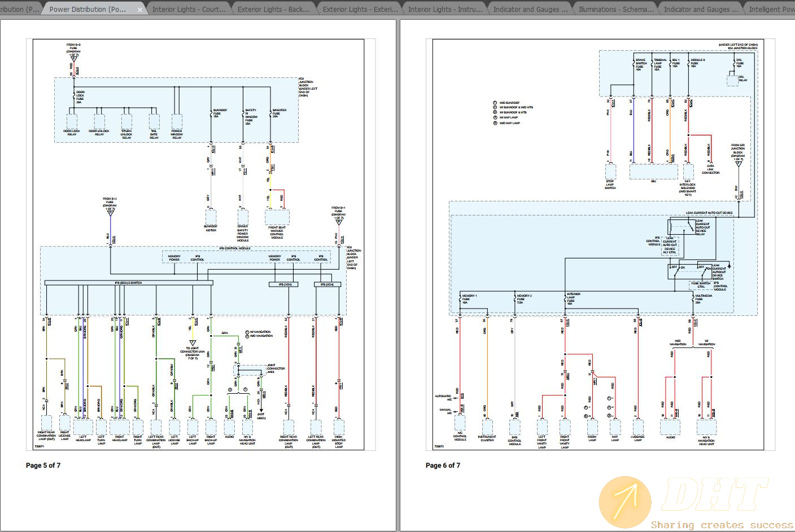Click the 'IPS (6CH) E-SWITCH' bar
The height and width of the screenshot is (532, 795).
128,284
